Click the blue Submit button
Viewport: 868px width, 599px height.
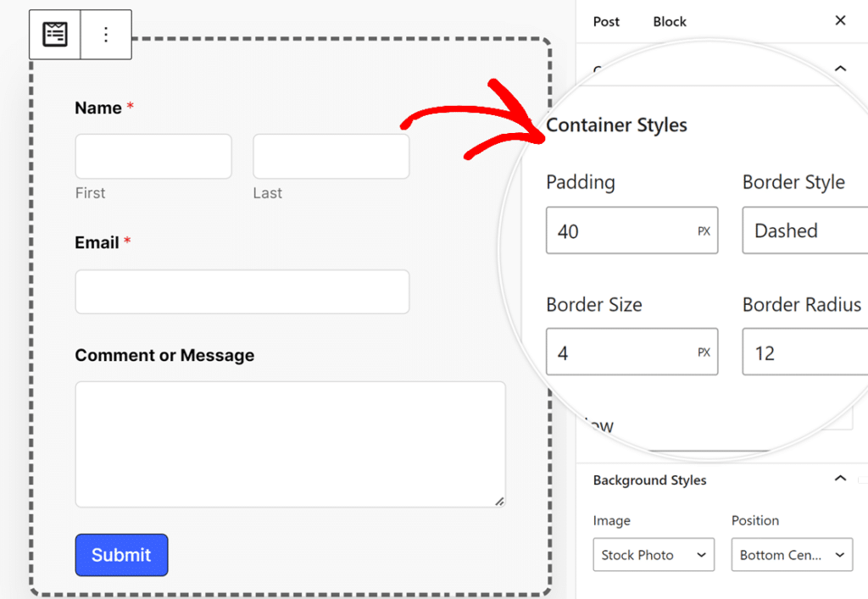coord(121,555)
